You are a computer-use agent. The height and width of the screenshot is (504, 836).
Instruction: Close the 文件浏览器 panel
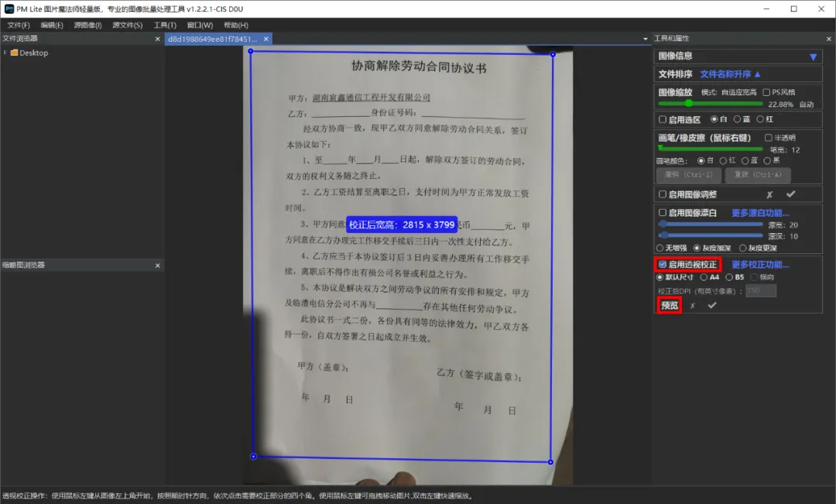pos(157,39)
